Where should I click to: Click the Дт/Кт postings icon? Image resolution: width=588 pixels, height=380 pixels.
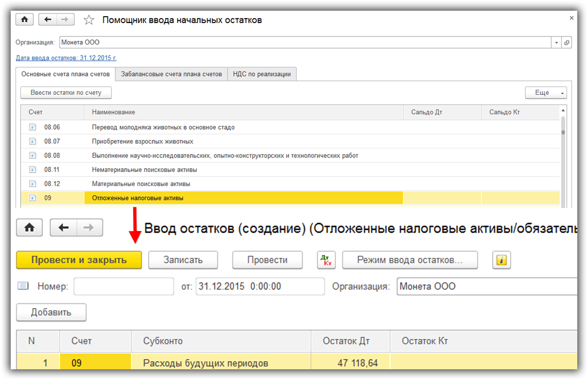tap(326, 260)
